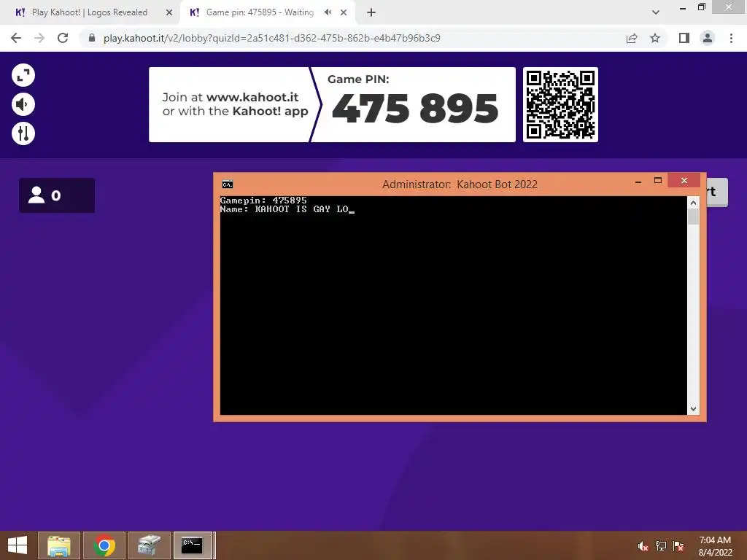Image resolution: width=747 pixels, height=560 pixels.
Task: Go forward in Chrome
Action: coord(39,38)
